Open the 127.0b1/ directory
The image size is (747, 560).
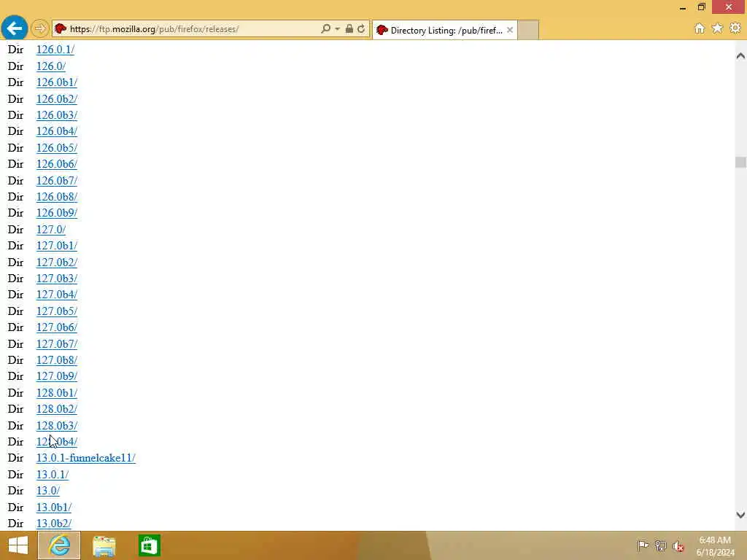57,246
